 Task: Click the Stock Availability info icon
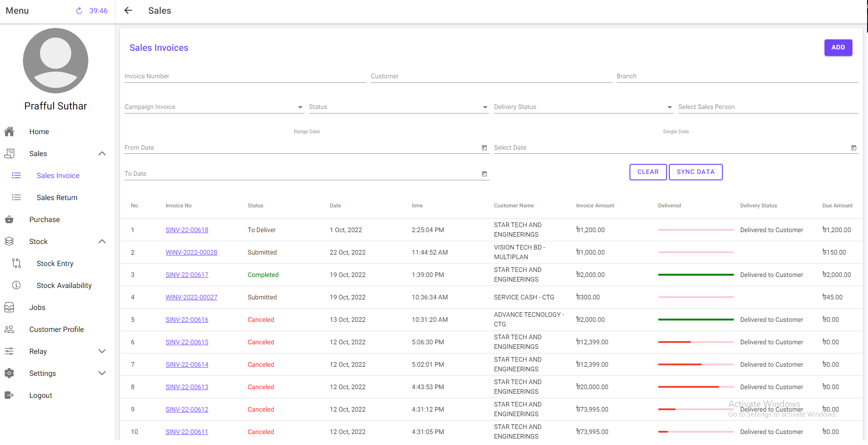point(16,285)
